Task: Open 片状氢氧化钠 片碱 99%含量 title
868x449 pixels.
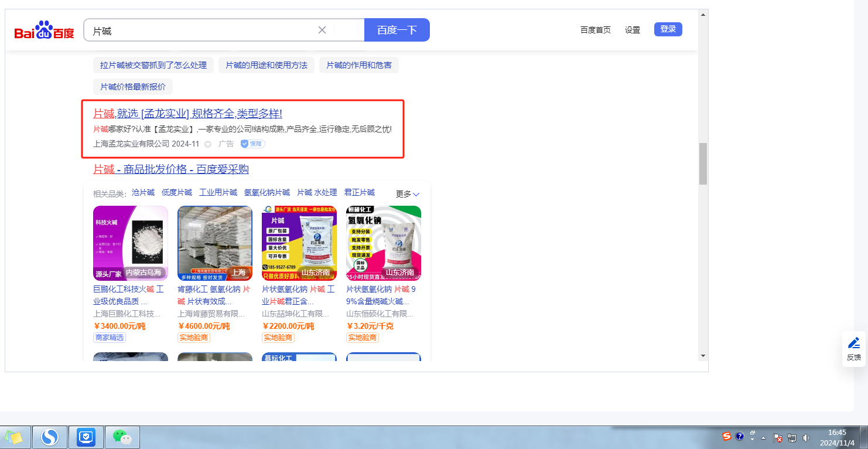Action: coord(381,295)
